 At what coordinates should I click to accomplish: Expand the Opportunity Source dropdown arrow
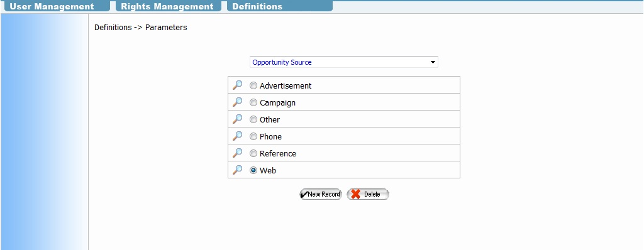point(433,62)
